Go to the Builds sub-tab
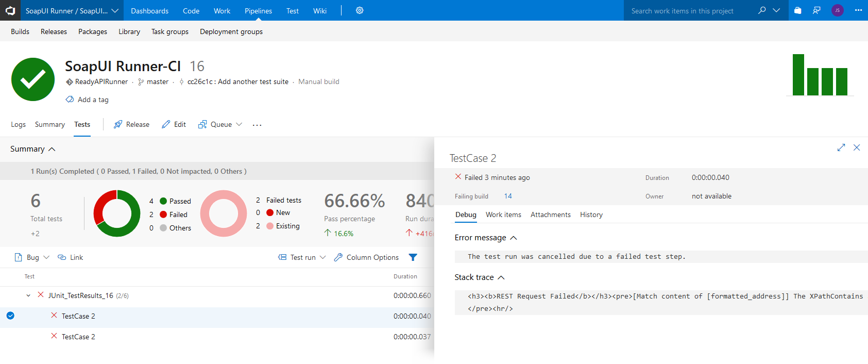The height and width of the screenshot is (364, 868). (20, 31)
